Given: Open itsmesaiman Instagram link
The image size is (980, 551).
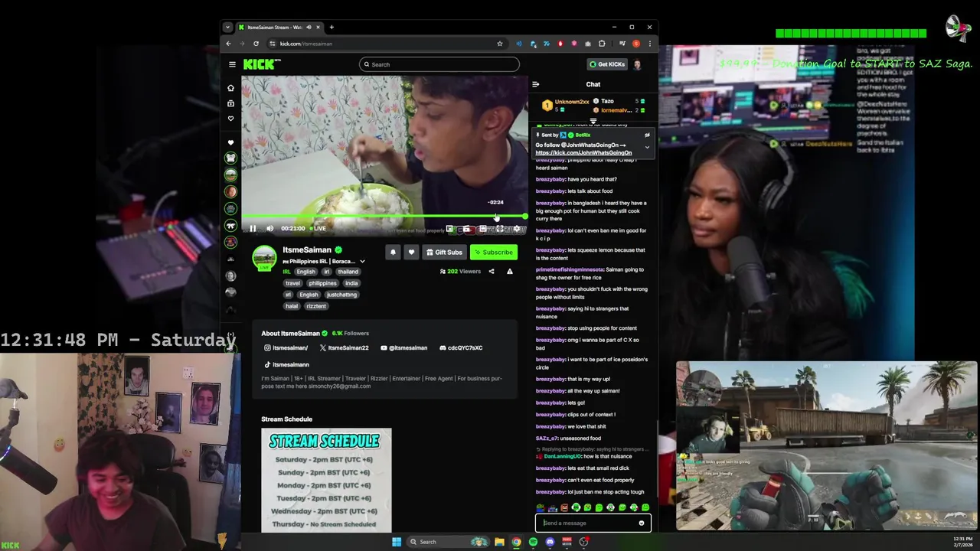Looking at the screenshot, I should point(286,347).
